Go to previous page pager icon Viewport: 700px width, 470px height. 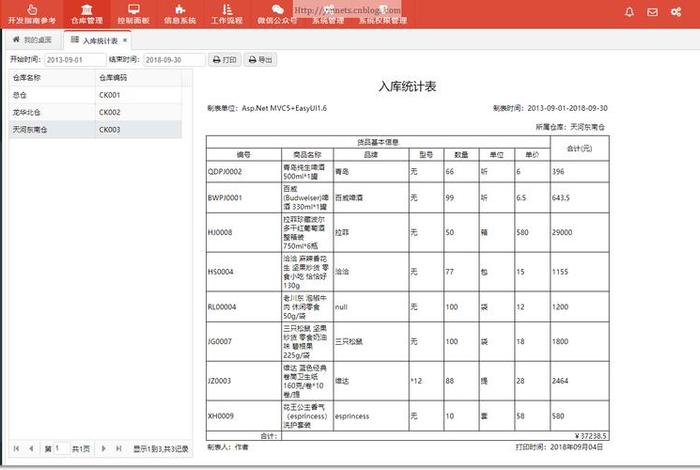tap(31, 449)
